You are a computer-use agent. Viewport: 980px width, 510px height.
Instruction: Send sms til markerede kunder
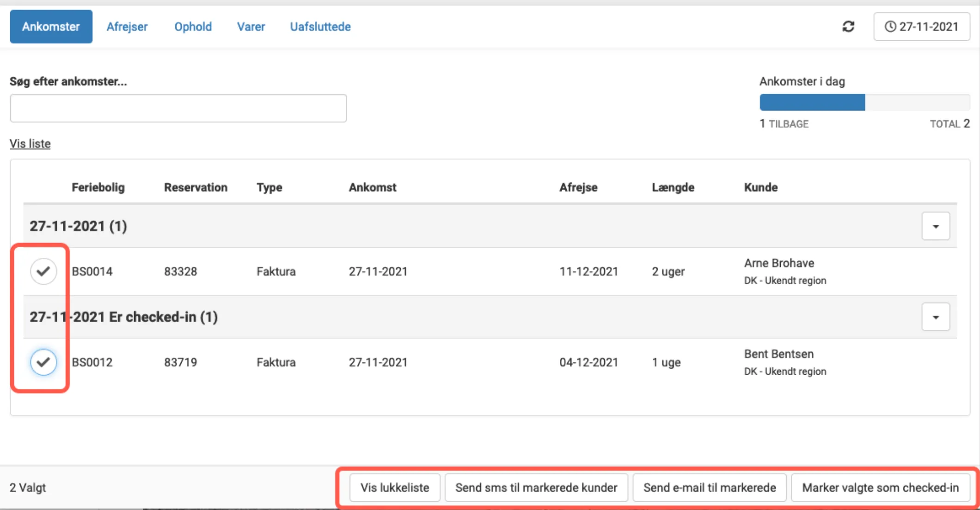click(x=536, y=488)
